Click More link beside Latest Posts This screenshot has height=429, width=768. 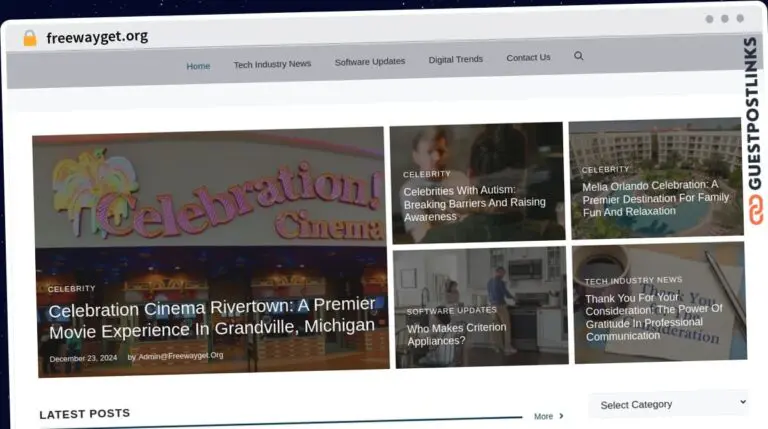click(x=543, y=416)
